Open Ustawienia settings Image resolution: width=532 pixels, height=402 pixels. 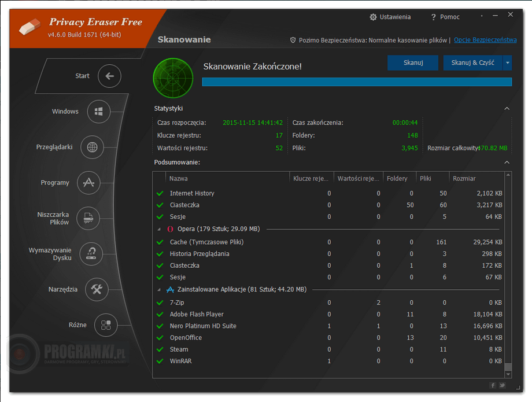(395, 17)
